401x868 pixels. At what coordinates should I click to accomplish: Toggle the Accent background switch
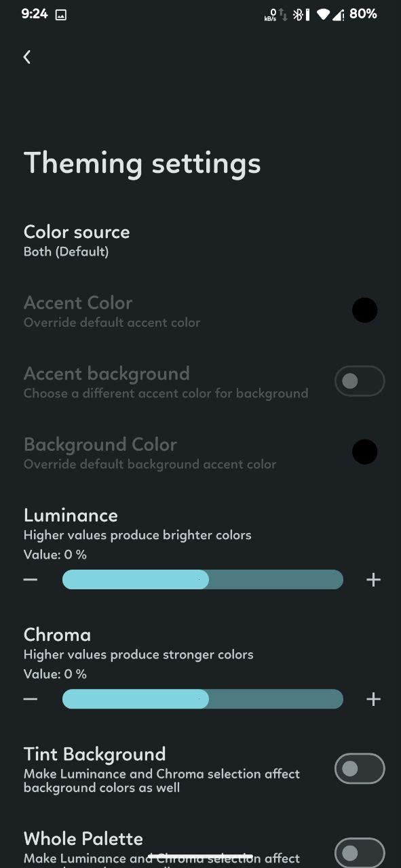pos(360,381)
